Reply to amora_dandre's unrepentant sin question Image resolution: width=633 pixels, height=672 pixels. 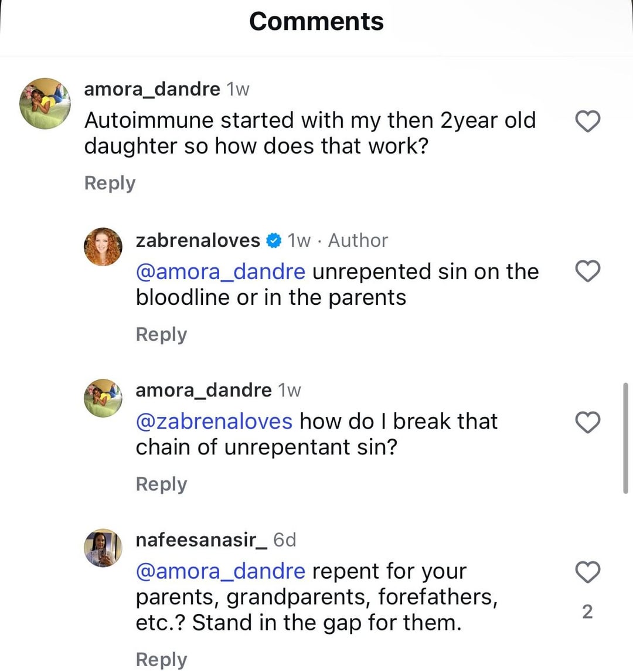(161, 484)
